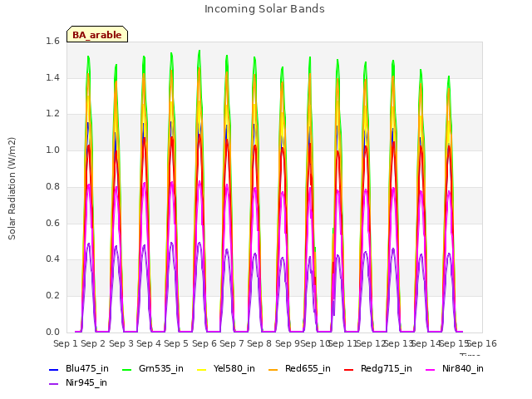Click the magenta Nir840_in legend swatch
Viewport: 532px width, 399px height.
pos(431,369)
